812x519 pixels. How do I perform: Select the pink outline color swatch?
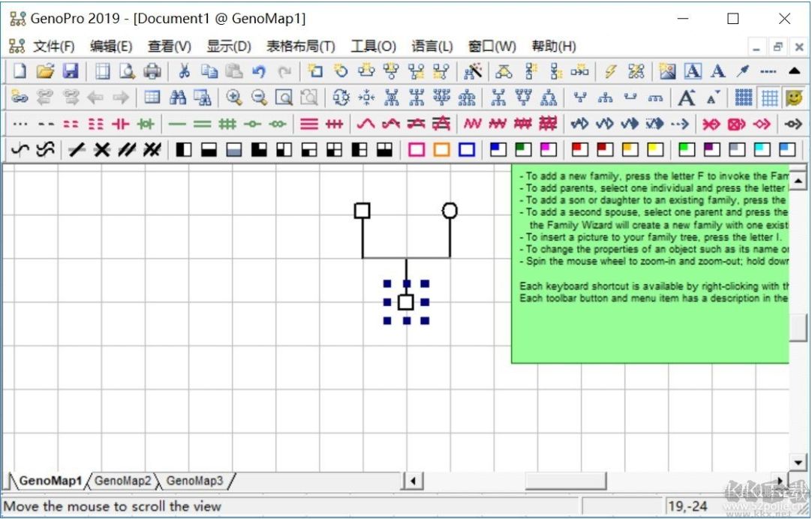417,149
